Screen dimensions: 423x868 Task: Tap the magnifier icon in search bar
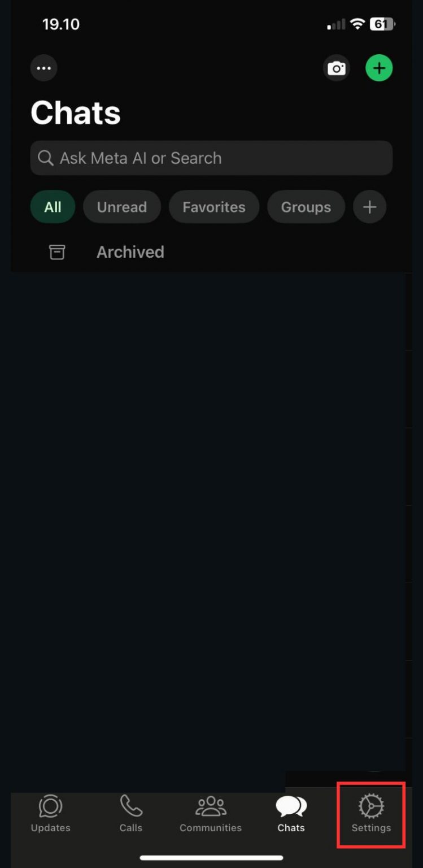[46, 158]
